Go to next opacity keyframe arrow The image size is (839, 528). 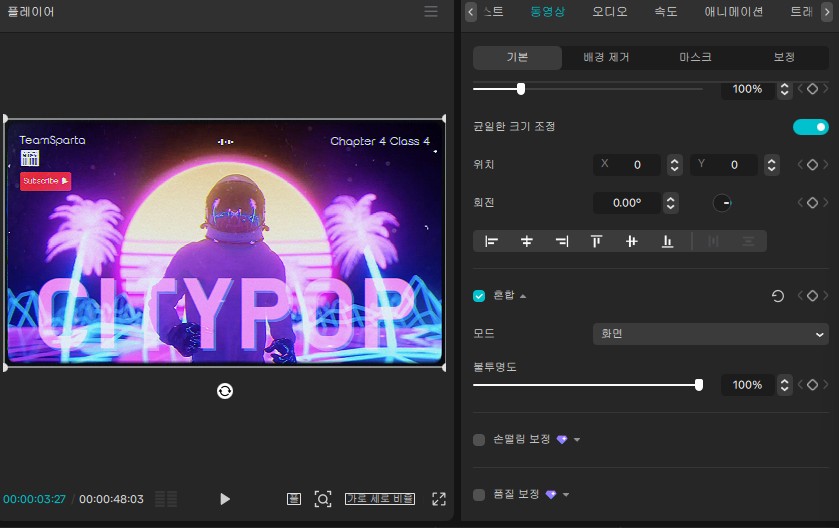coord(826,385)
